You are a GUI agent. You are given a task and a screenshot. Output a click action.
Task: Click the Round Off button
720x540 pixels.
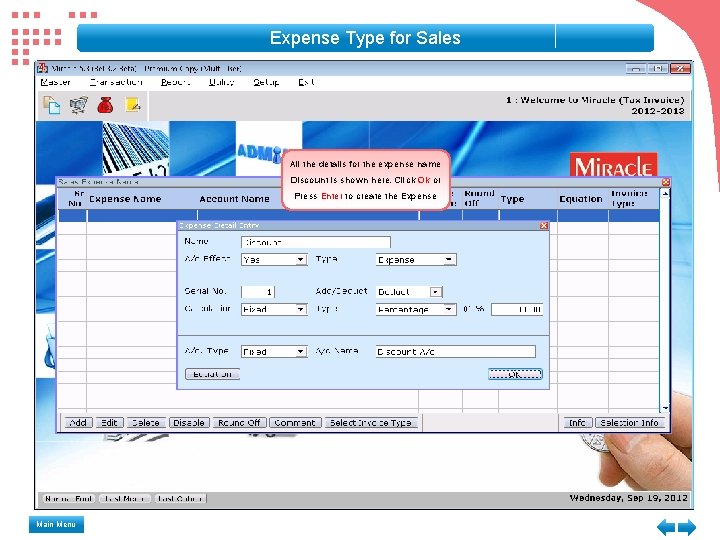[239, 422]
